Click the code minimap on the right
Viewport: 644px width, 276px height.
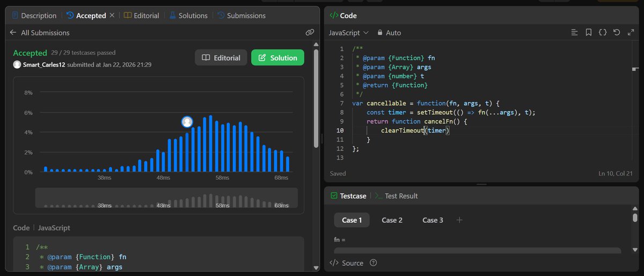(x=635, y=69)
